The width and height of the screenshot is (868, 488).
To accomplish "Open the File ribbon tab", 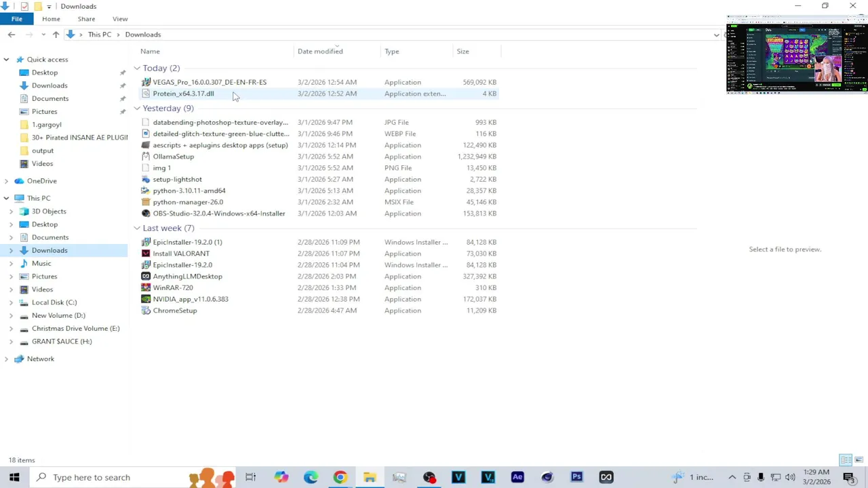I will [x=17, y=19].
